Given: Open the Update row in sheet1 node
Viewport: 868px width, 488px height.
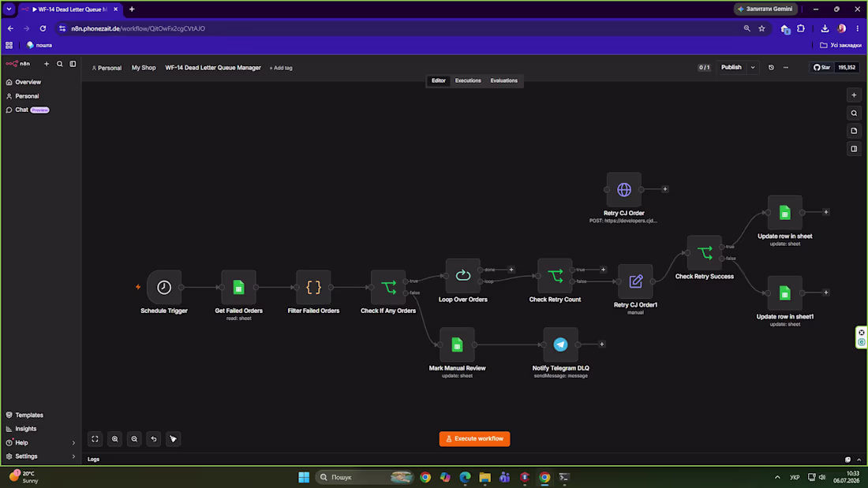Looking at the screenshot, I should [x=785, y=292].
